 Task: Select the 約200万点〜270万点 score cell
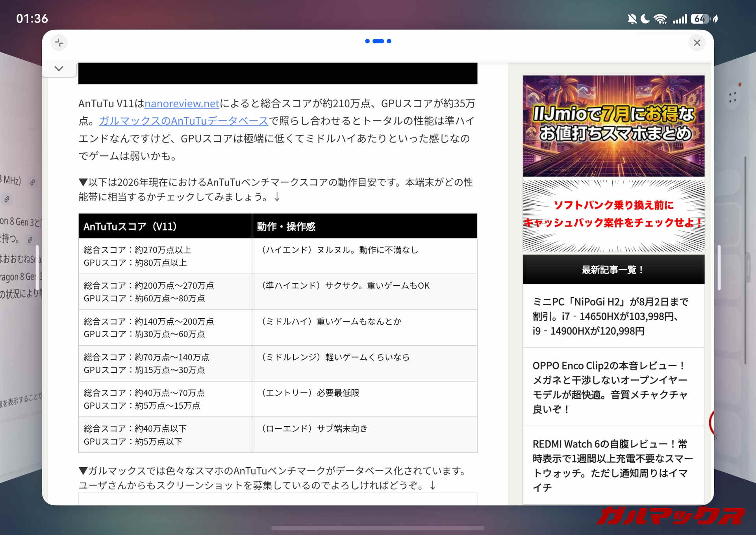click(165, 292)
